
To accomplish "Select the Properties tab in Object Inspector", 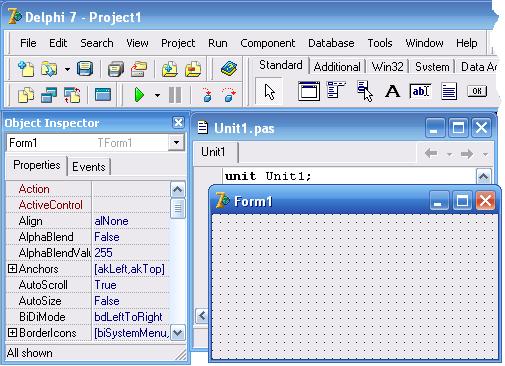I will pos(37,165).
